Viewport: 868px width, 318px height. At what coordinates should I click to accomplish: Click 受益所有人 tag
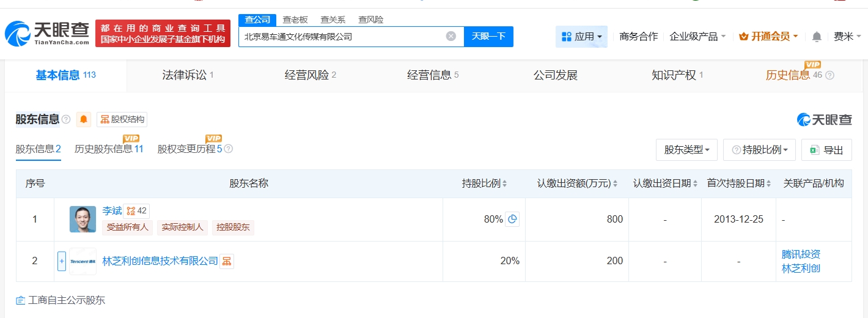(127, 227)
